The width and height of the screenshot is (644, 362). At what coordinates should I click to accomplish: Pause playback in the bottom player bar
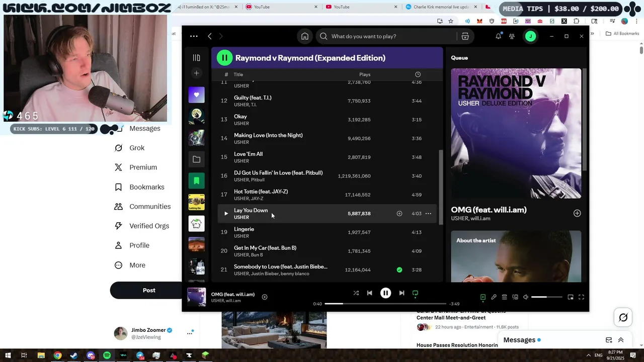[385, 293]
